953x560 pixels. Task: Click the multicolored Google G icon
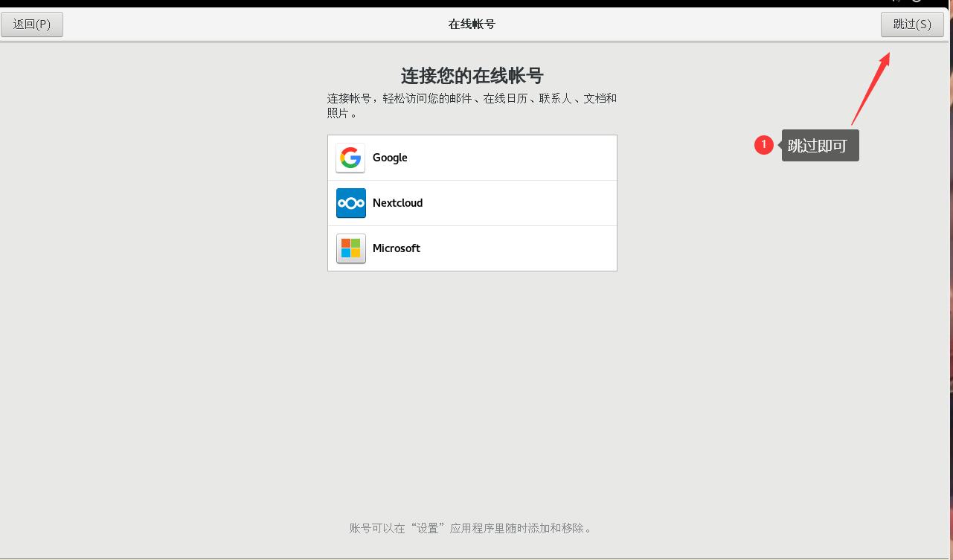pos(350,158)
